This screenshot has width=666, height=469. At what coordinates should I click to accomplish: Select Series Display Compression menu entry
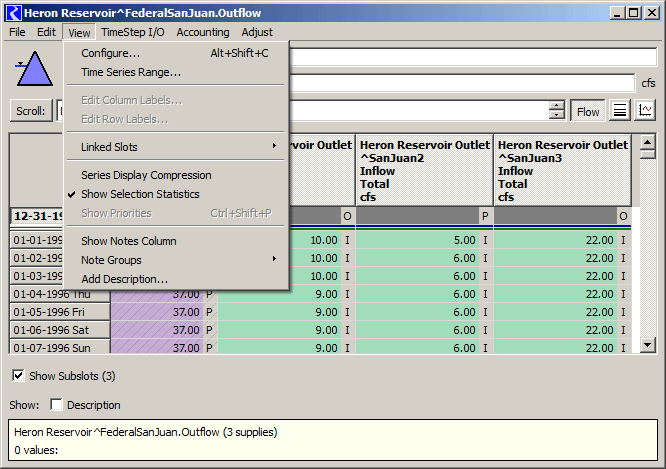coord(176,175)
